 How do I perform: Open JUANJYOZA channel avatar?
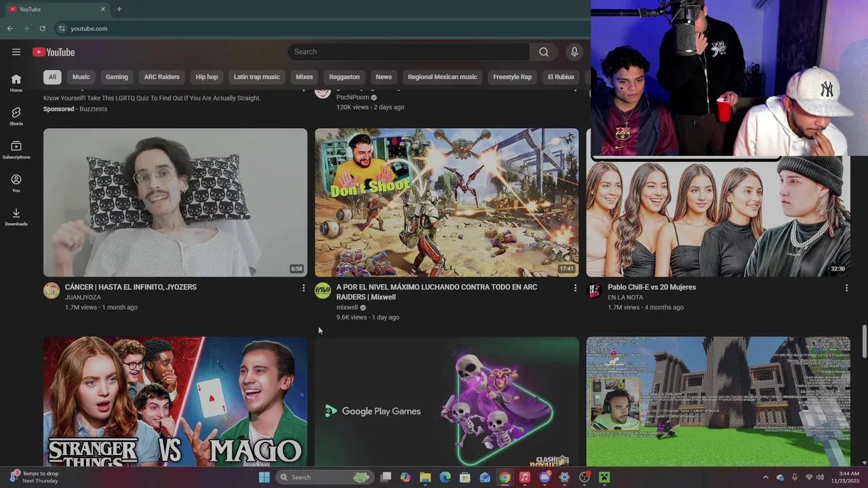click(52, 291)
